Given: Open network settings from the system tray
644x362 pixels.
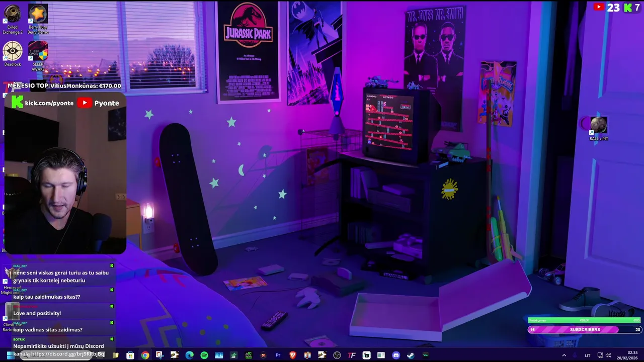Looking at the screenshot, I should (x=600, y=355).
